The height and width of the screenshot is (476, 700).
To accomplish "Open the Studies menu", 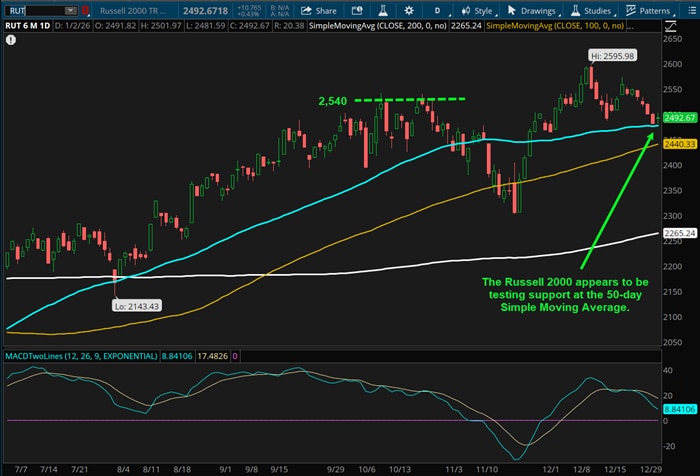I will [x=592, y=11].
